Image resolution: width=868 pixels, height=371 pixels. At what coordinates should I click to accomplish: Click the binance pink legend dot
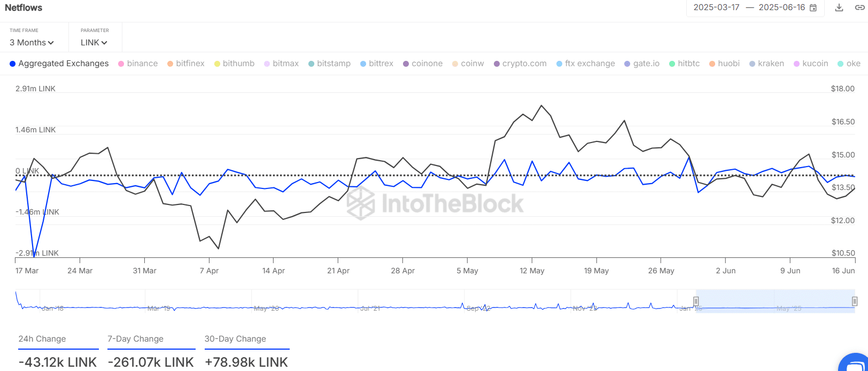pos(121,64)
